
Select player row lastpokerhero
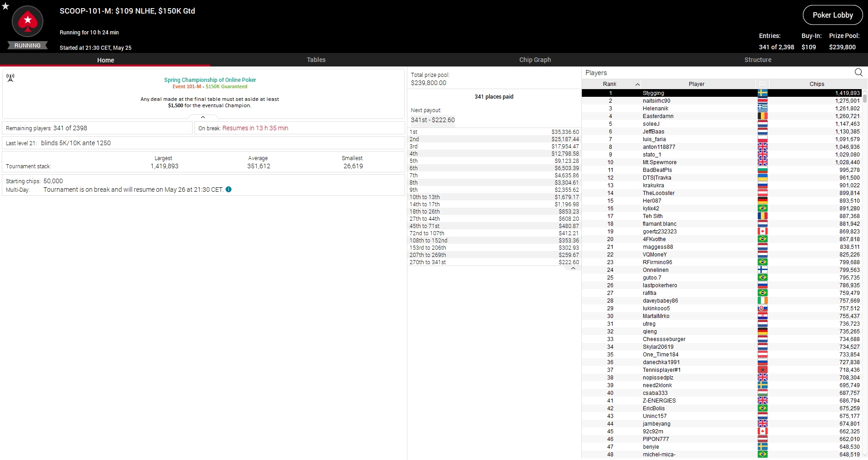click(722, 285)
